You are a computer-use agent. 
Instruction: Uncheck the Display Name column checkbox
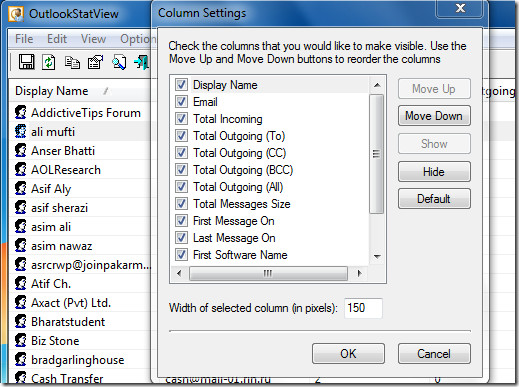click(181, 84)
